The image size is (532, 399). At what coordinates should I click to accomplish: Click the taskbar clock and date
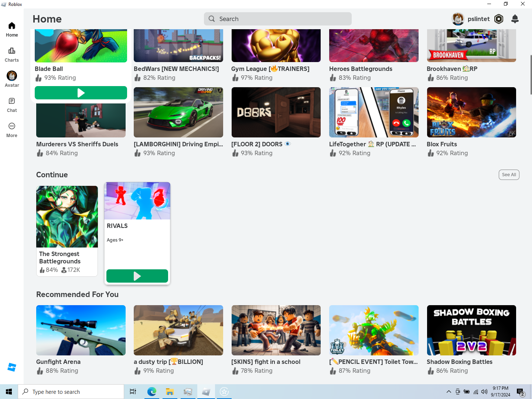[x=501, y=392]
